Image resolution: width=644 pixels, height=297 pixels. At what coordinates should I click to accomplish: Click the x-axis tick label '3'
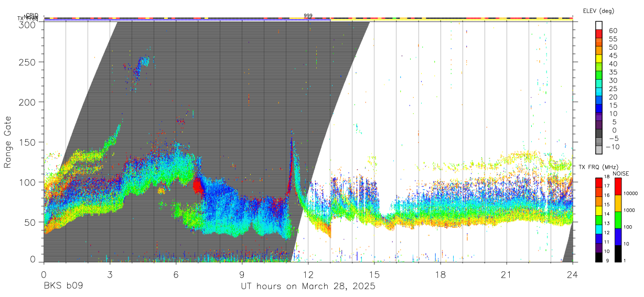pos(110,274)
